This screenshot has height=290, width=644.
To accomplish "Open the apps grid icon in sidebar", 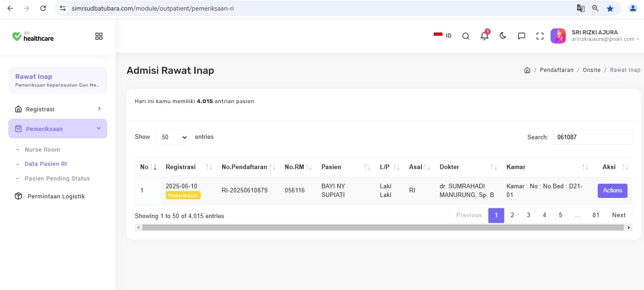I will (x=99, y=36).
